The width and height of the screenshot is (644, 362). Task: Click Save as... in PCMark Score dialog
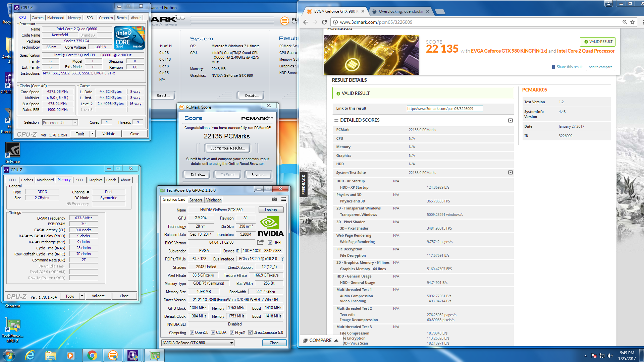click(x=259, y=175)
